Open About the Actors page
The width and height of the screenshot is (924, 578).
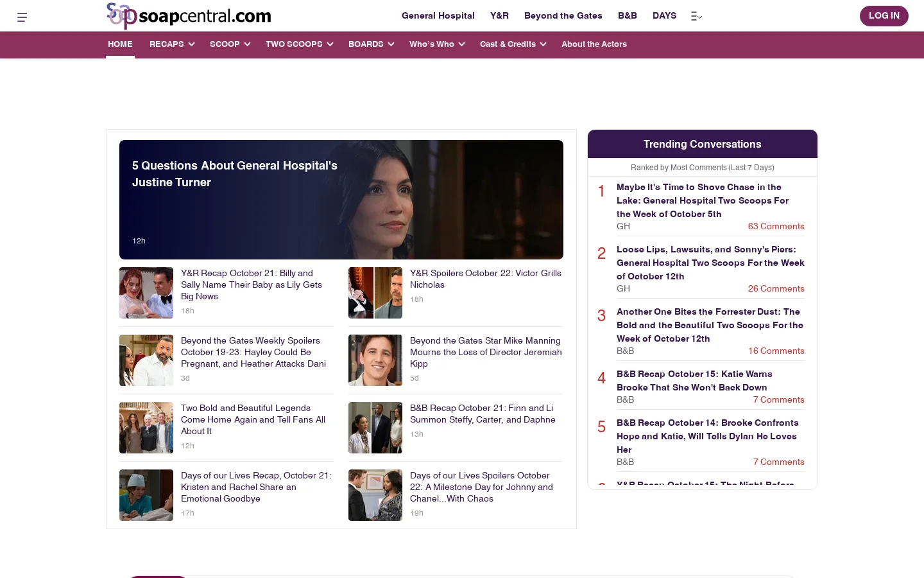pyautogui.click(x=594, y=44)
